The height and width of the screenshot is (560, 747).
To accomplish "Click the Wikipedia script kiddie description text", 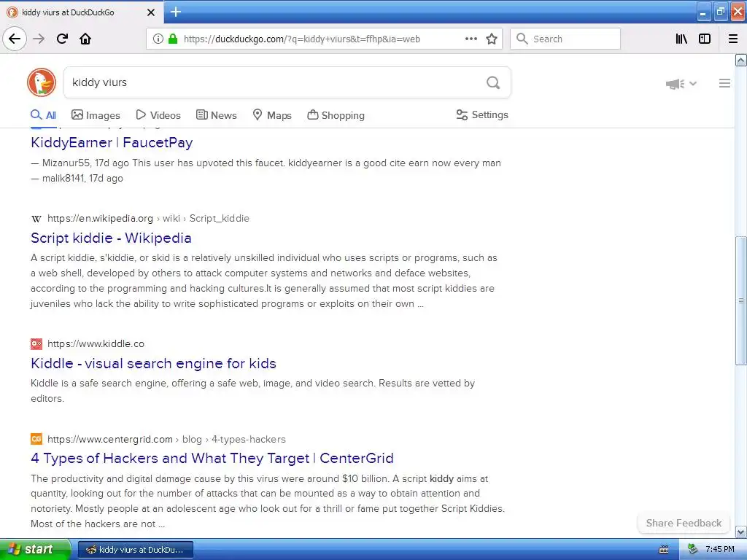I will 264,281.
